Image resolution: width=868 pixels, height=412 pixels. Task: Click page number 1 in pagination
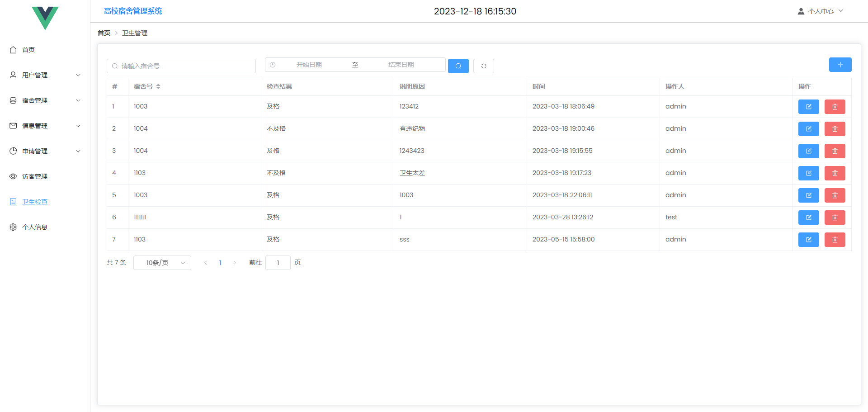click(220, 263)
